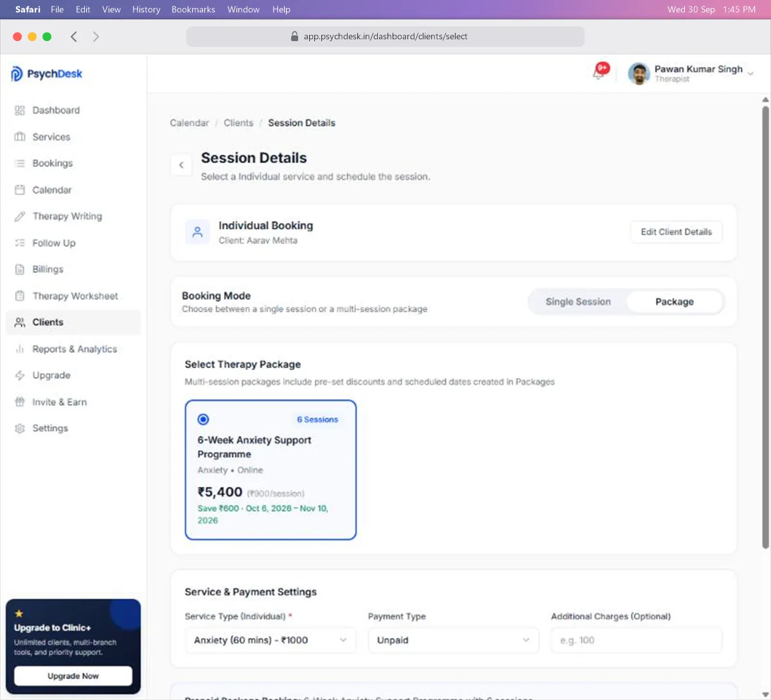
Task: Go to Calendar breadcrumb link
Action: pos(190,123)
